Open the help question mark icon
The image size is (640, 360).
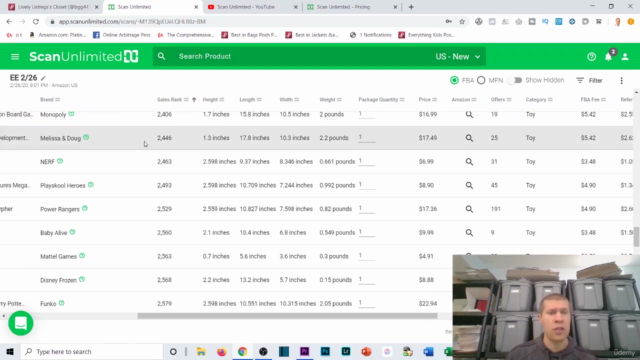[x=591, y=57]
